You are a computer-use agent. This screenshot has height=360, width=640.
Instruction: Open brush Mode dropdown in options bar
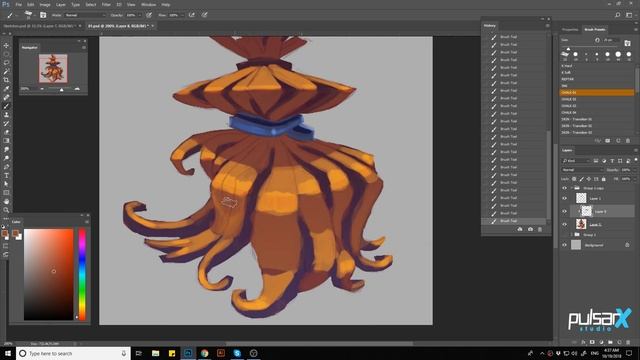tap(84, 15)
